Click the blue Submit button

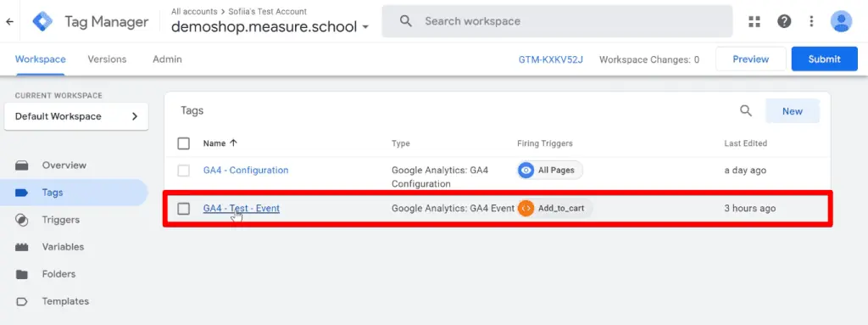pyautogui.click(x=824, y=59)
